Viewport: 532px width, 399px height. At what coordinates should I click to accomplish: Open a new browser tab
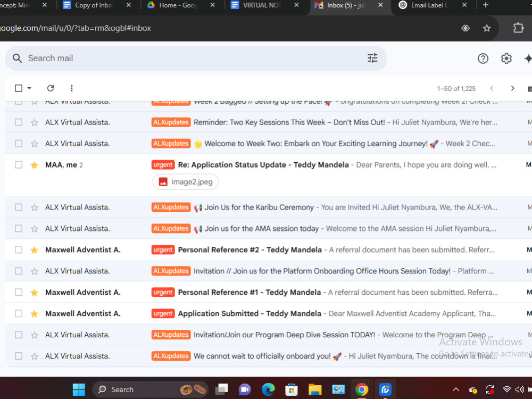(x=486, y=5)
